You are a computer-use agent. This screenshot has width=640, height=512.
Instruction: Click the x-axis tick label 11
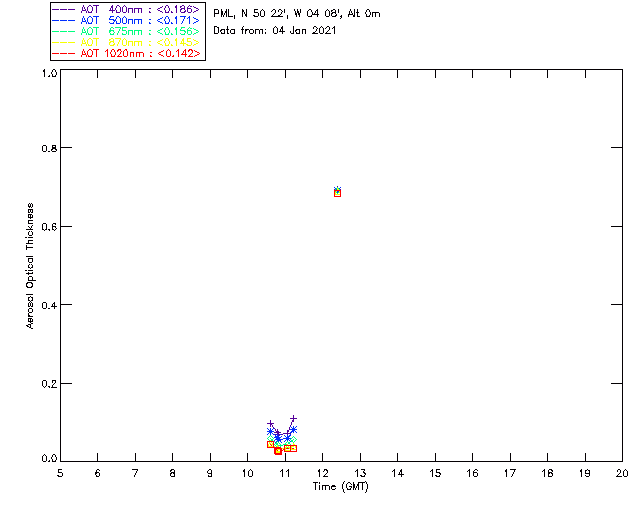[285, 473]
